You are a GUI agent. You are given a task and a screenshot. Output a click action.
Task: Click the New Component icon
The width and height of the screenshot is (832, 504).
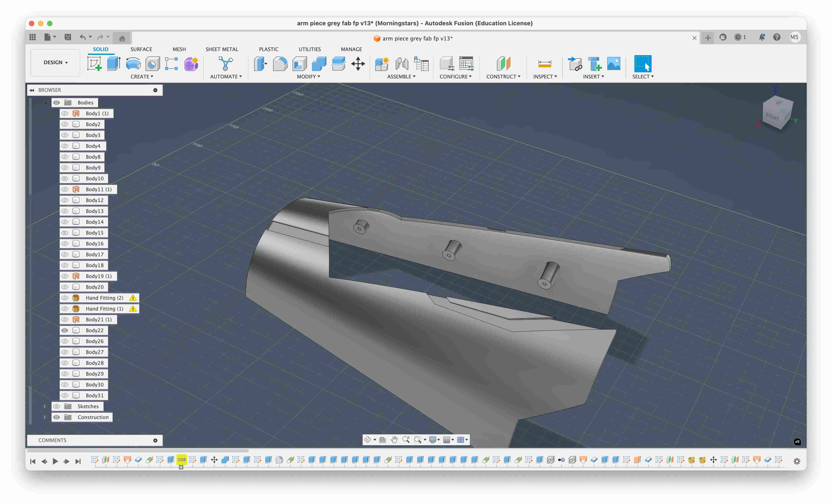382,64
